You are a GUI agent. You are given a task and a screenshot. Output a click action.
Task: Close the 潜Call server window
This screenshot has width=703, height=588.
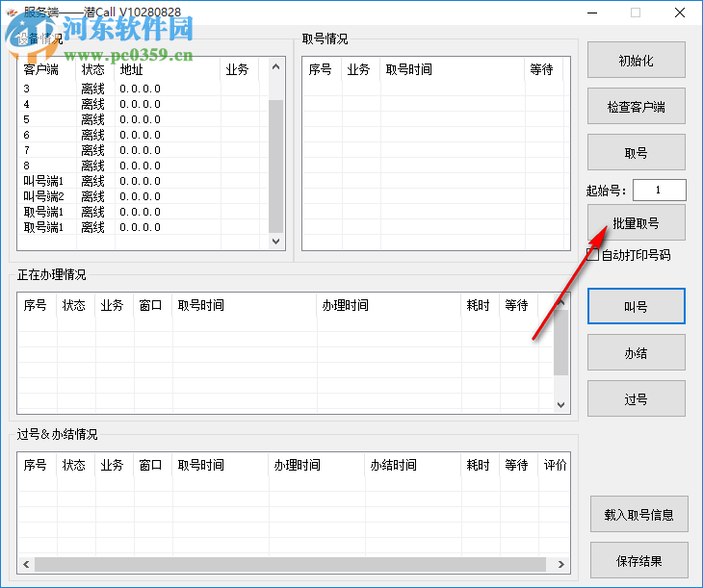[680, 13]
